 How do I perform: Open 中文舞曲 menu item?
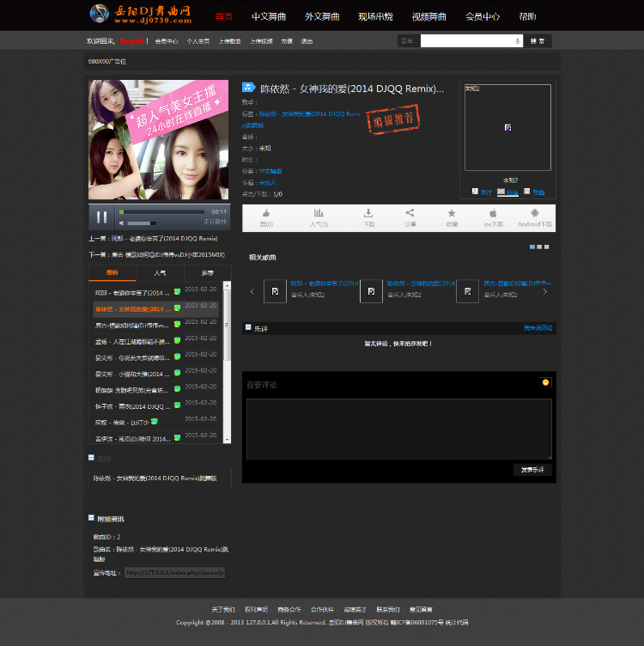pos(269,16)
